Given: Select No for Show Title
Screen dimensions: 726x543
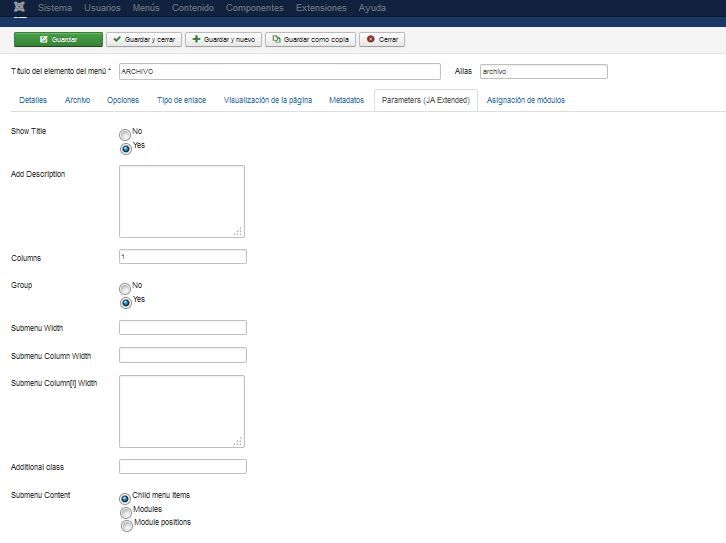Looking at the screenshot, I should click(x=125, y=135).
